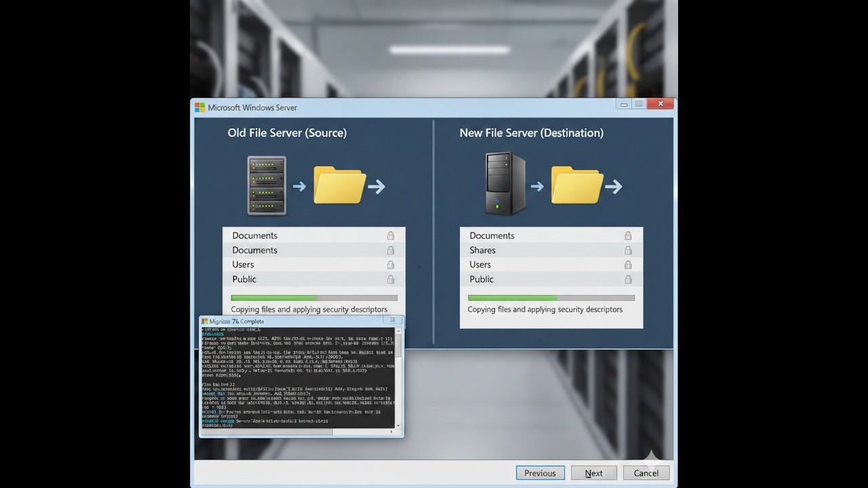Click the 'Microsoft Windows Server' title text

pyautogui.click(x=252, y=107)
